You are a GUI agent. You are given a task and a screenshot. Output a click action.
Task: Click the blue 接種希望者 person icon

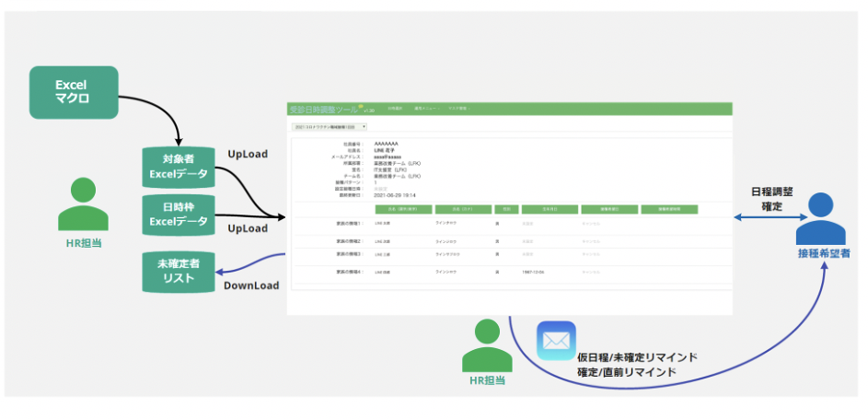pos(820,217)
